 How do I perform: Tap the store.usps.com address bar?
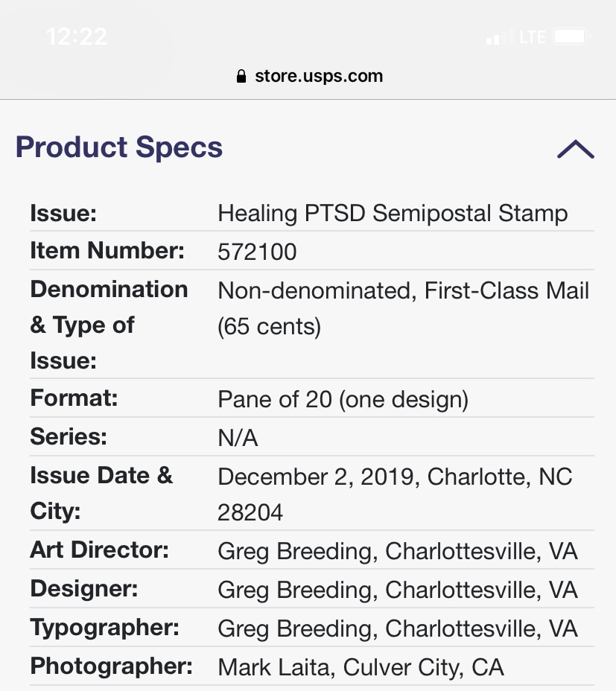tap(318, 76)
